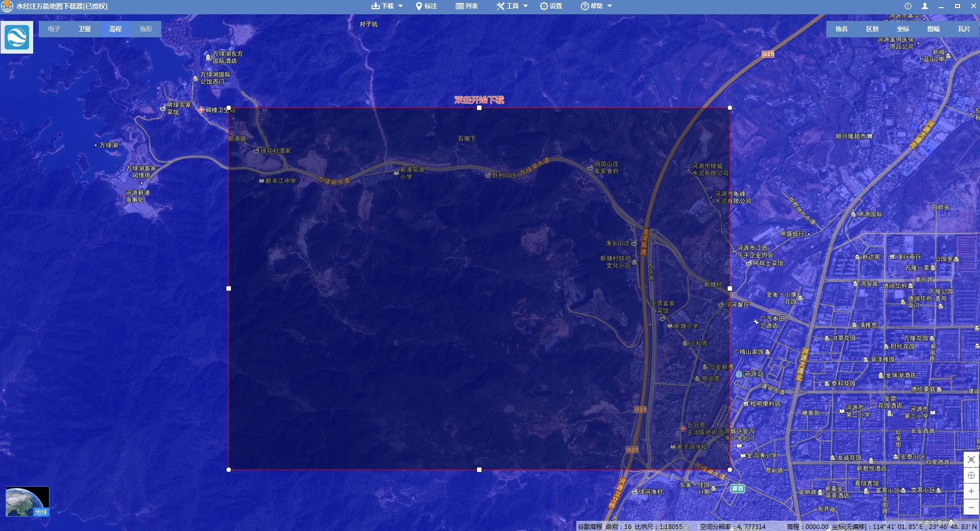The width and height of the screenshot is (980, 531).
Task: Zoom out with the minus button
Action: pos(971,508)
